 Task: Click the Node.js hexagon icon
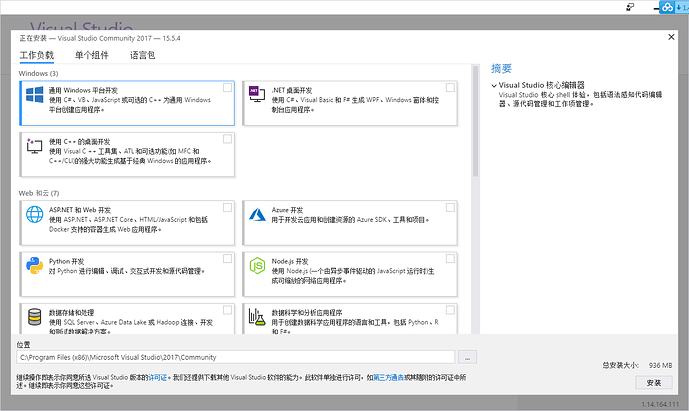257,266
